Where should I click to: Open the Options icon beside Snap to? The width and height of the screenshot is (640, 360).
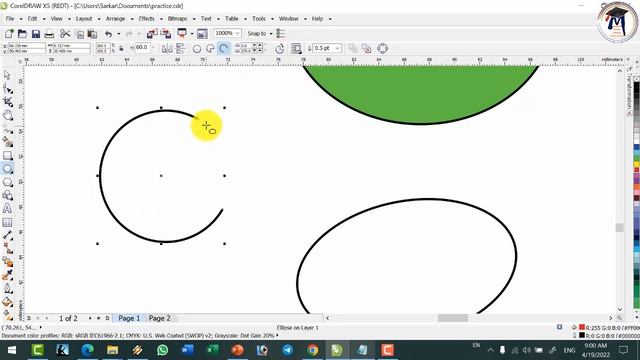point(281,33)
